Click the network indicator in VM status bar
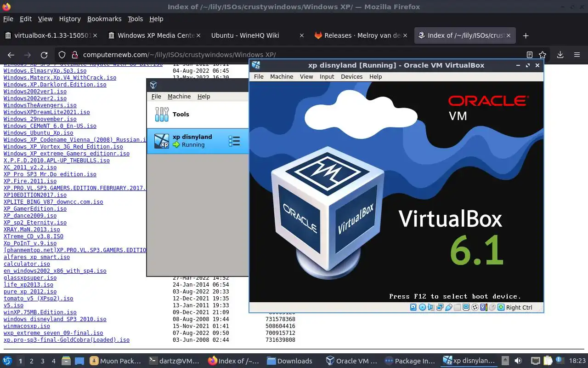The image size is (588, 368). click(x=440, y=307)
